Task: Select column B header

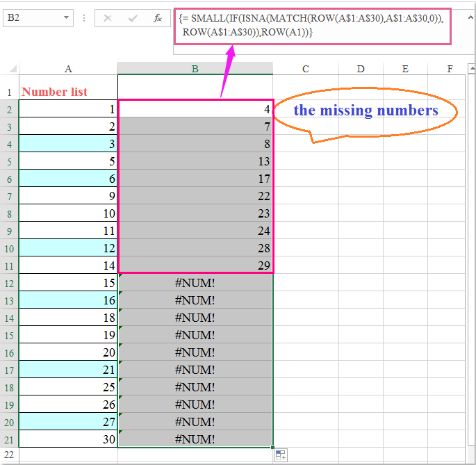Action: (195, 68)
